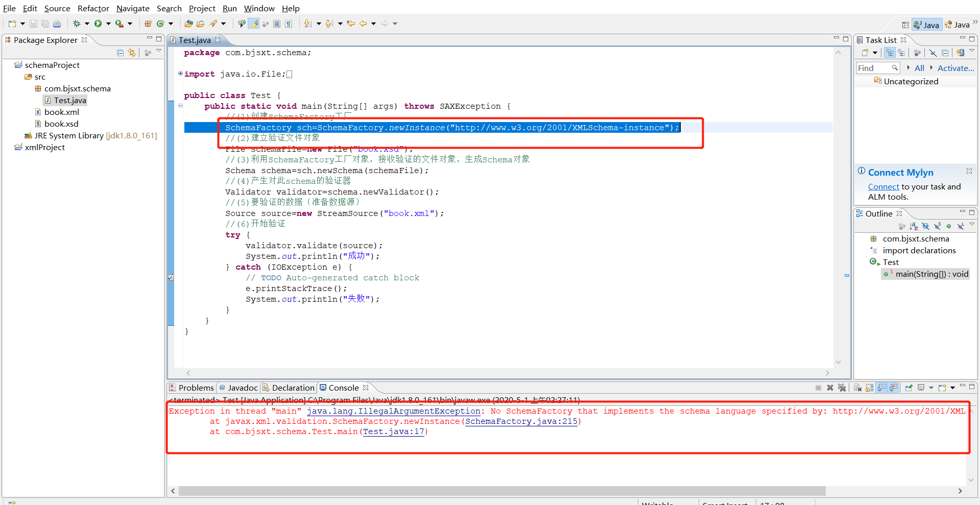The image size is (980, 505).
Task: Toggle Show Console When Standard Error Changes
Action: point(893,388)
